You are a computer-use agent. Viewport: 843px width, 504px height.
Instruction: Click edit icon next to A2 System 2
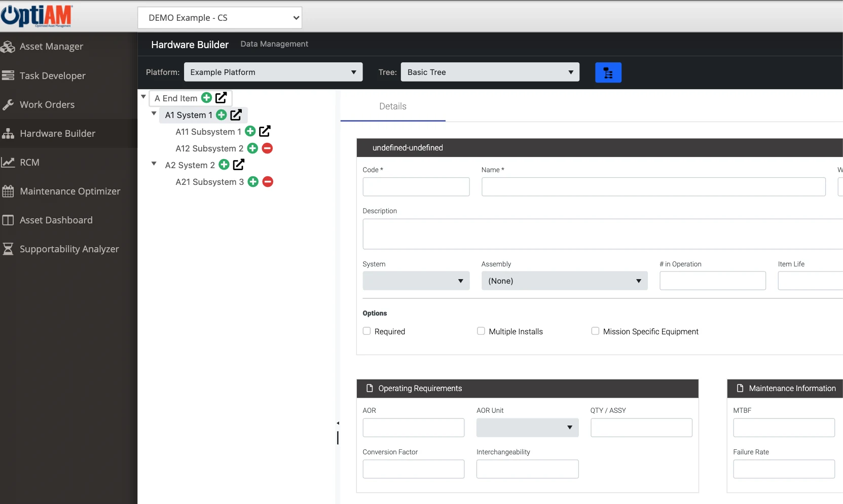(x=239, y=165)
